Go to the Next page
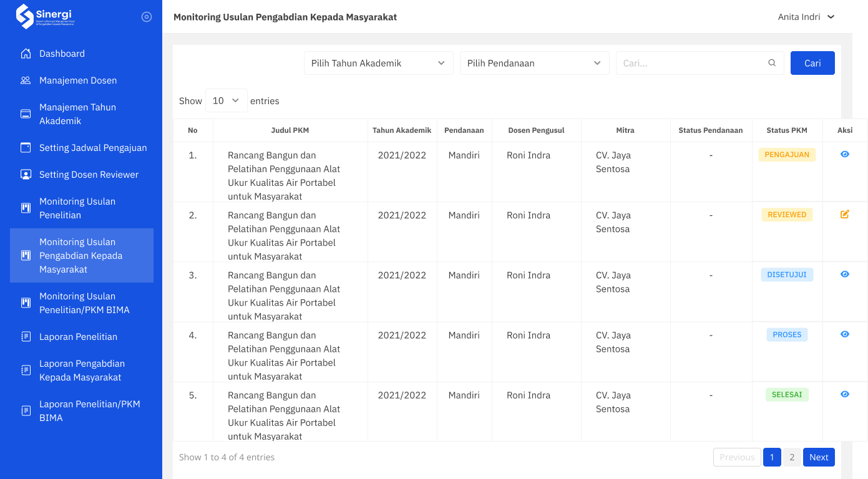 tap(819, 457)
